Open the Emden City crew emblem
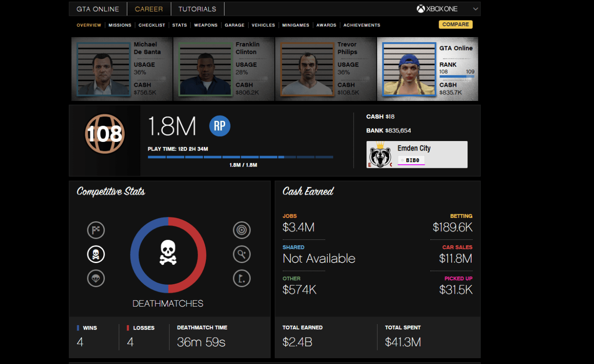 (380, 154)
